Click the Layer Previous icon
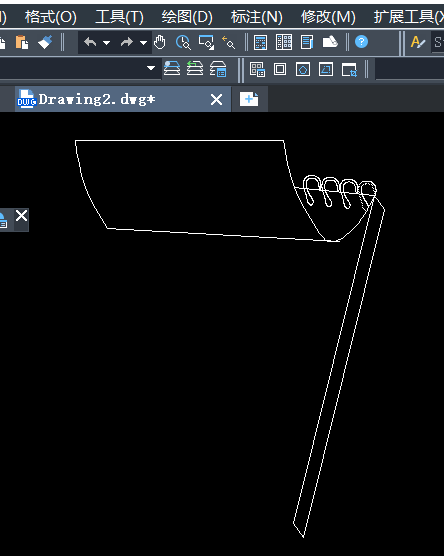444x556 pixels. pyautogui.click(x=195, y=68)
